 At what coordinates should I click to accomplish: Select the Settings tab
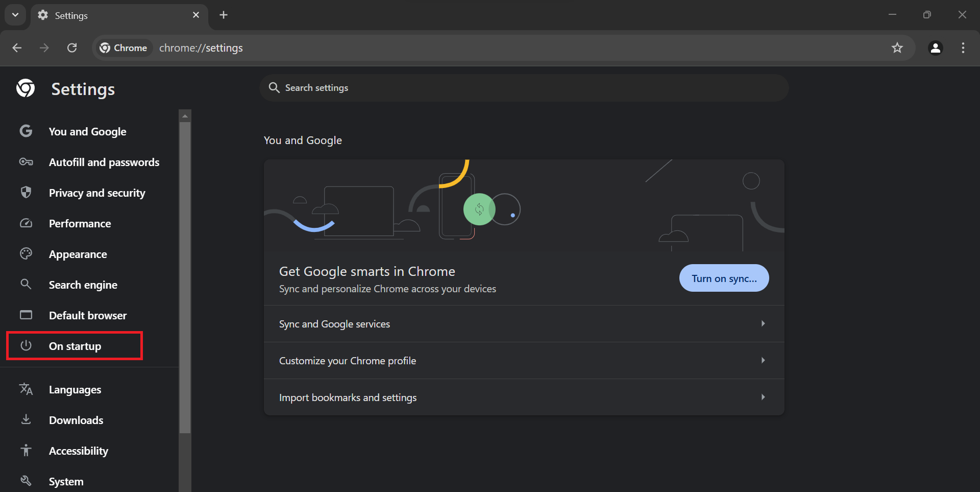[119, 16]
